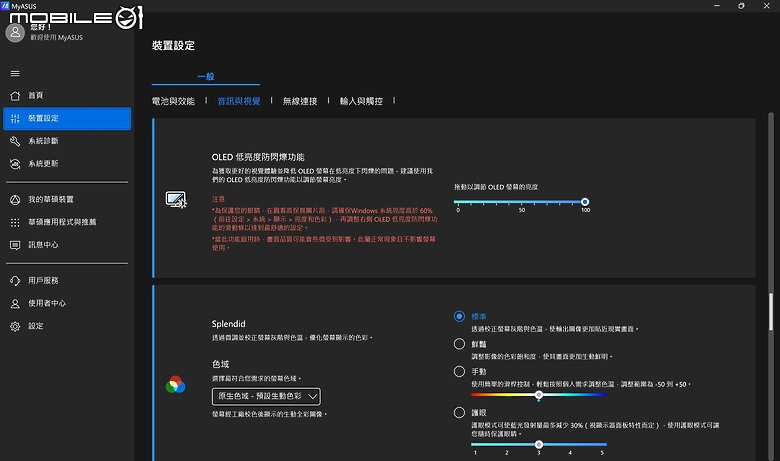This screenshot has height=461, width=780.
Task: Click the MyASUS app logo icon
Action: click(x=5, y=6)
